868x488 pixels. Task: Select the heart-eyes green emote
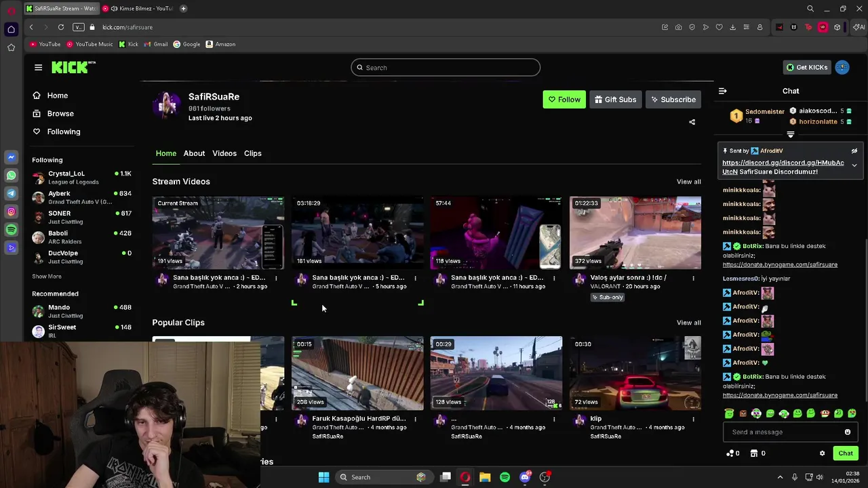852,413
